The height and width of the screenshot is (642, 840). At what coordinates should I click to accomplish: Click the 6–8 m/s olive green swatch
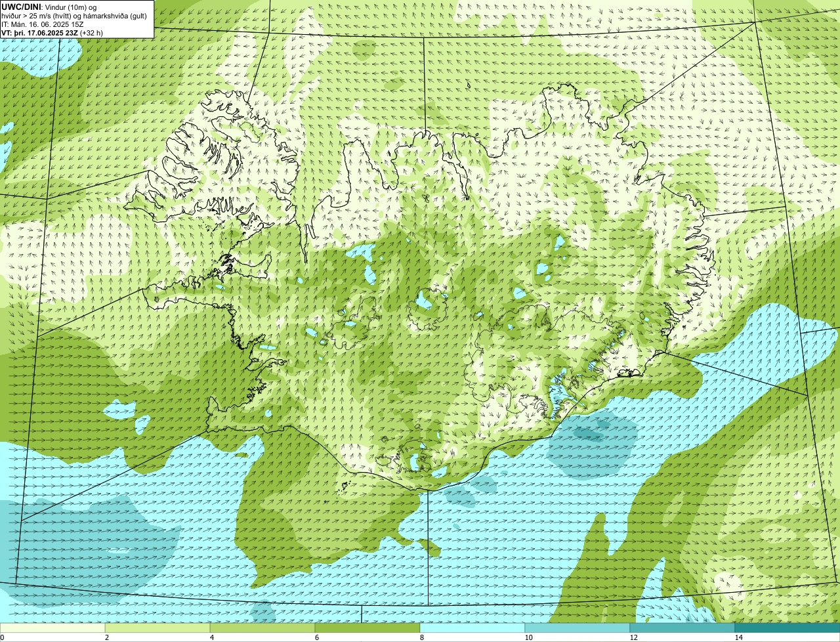click(x=367, y=628)
